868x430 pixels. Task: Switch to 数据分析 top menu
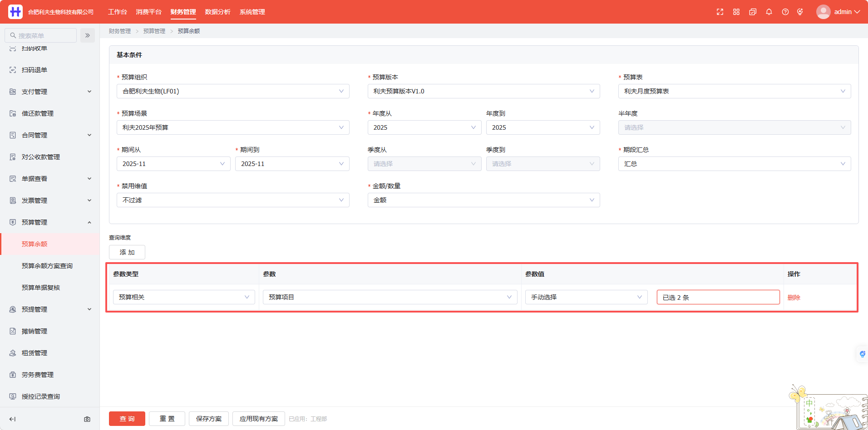pos(218,12)
